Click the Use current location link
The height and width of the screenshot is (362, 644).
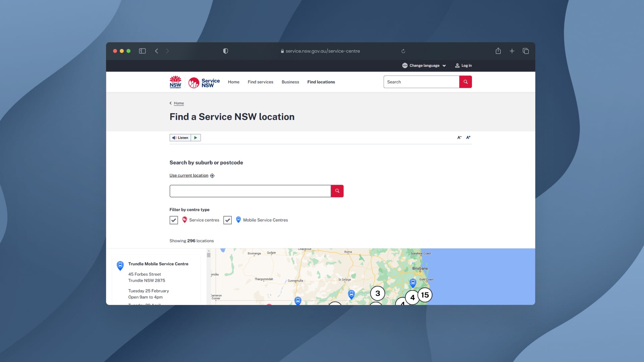tap(189, 176)
